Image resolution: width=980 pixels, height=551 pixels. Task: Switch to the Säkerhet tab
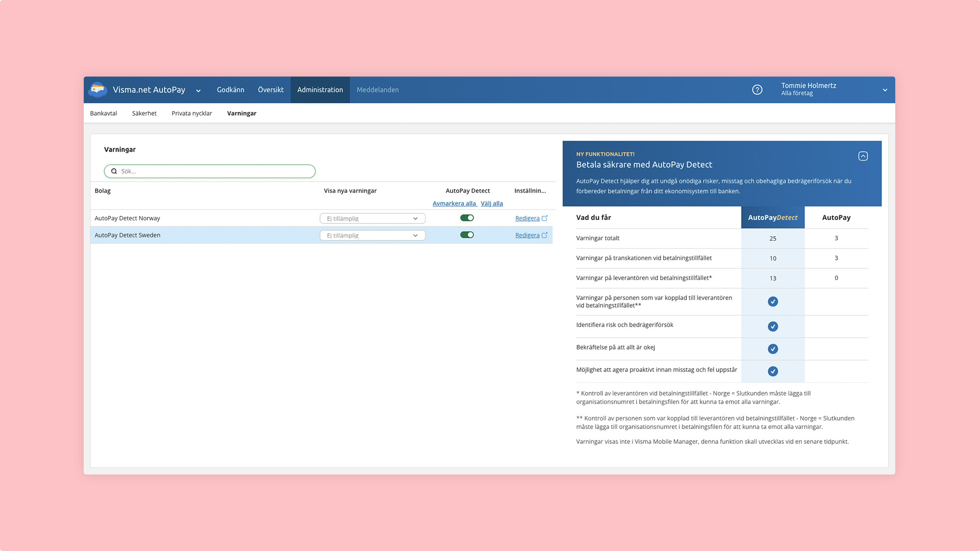tap(144, 113)
